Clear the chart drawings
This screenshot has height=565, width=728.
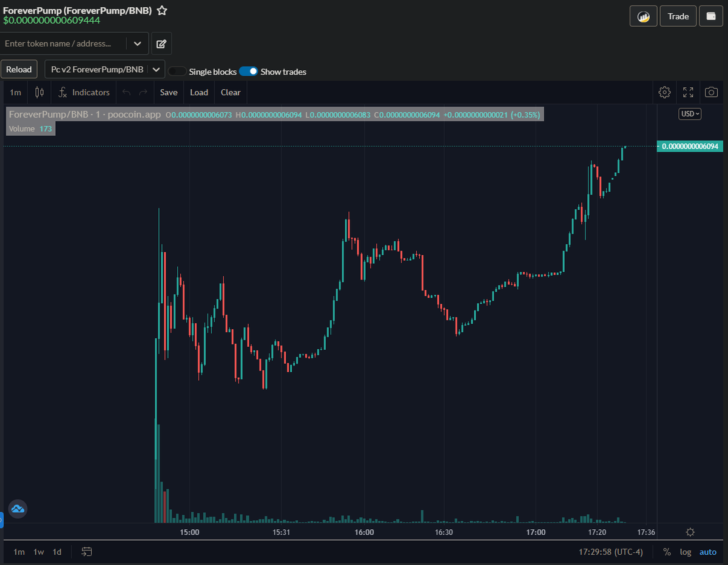click(231, 92)
